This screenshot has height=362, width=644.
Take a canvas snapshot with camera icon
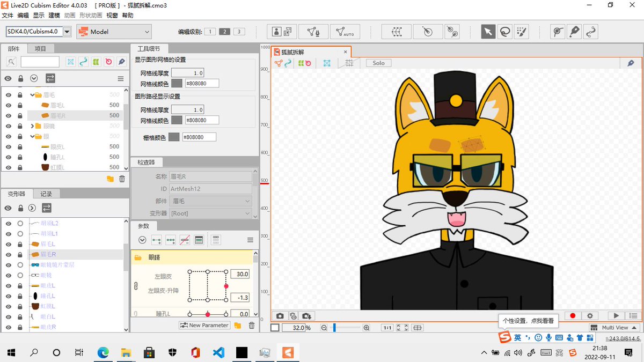click(x=280, y=316)
